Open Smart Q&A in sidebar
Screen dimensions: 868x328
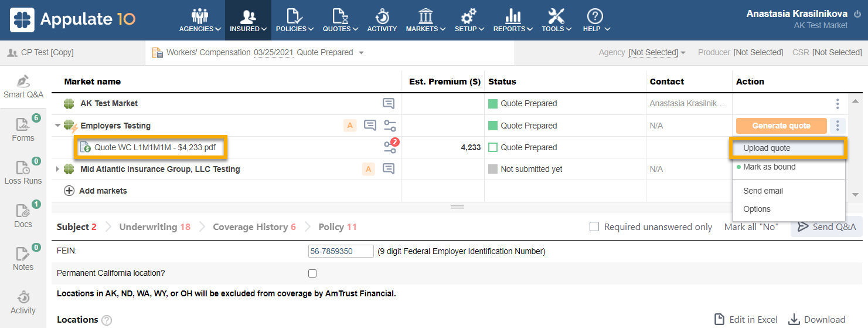click(23, 87)
